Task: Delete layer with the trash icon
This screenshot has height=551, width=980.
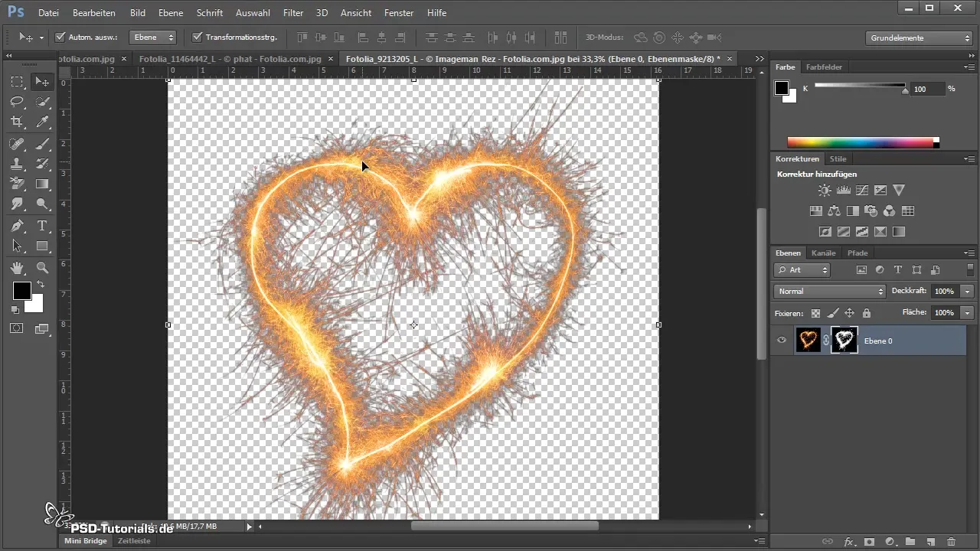Action: (x=951, y=541)
